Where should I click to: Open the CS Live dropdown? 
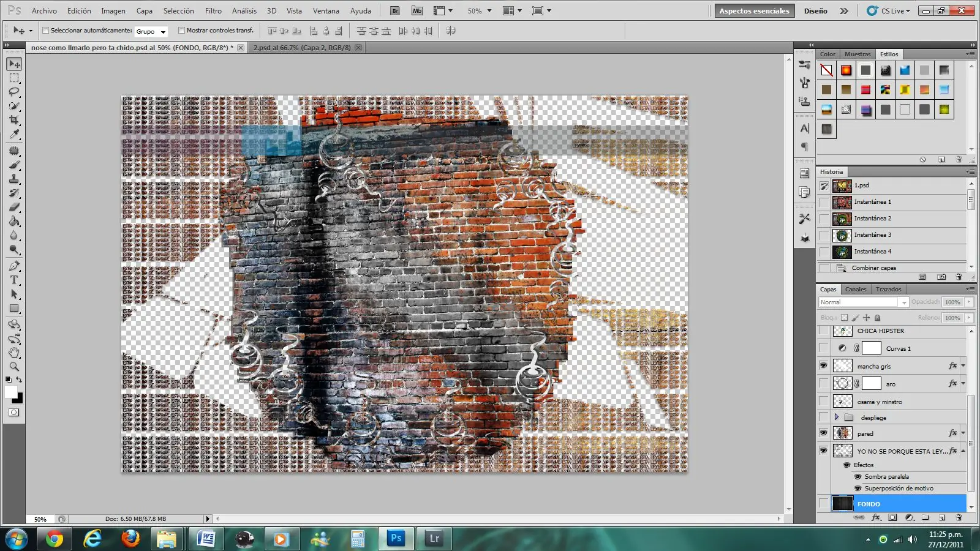point(889,10)
